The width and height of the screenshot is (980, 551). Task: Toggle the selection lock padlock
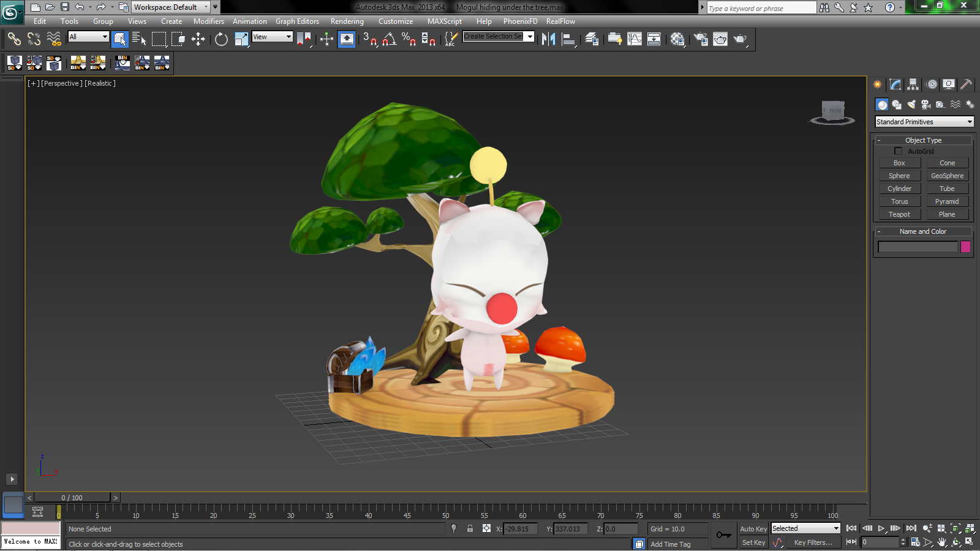pyautogui.click(x=470, y=528)
